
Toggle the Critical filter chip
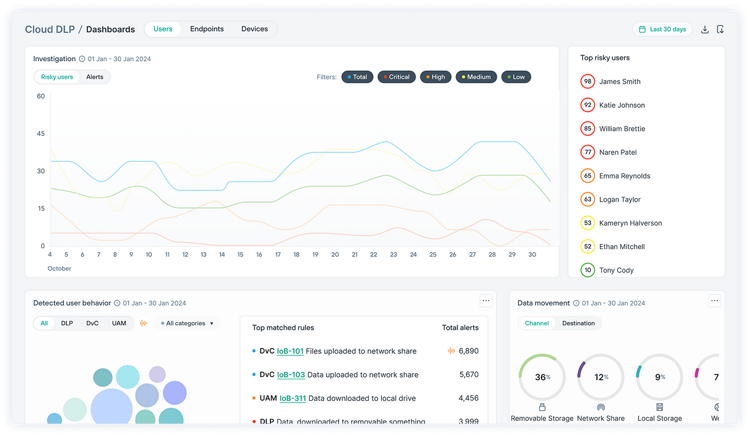tap(397, 77)
